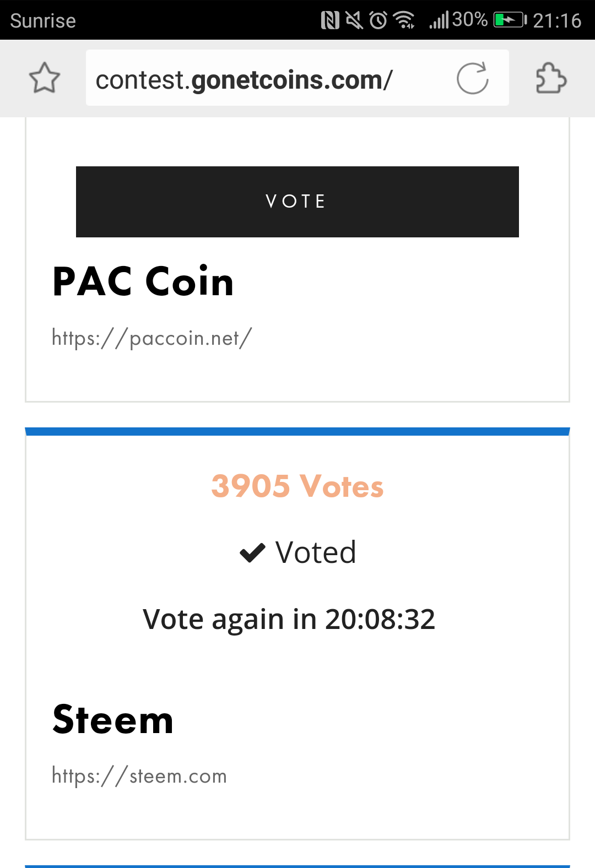Focus the contest.gonetcoins.com address bar
595x868 pixels.
297,78
